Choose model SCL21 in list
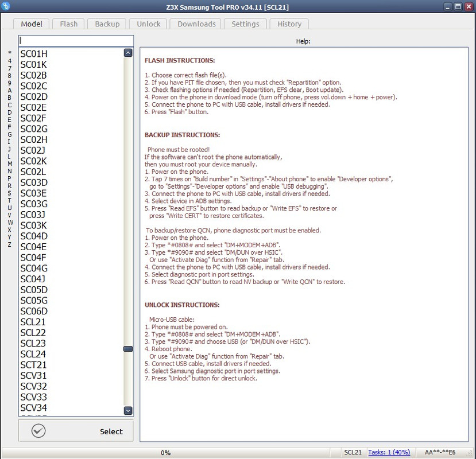 coord(71,322)
